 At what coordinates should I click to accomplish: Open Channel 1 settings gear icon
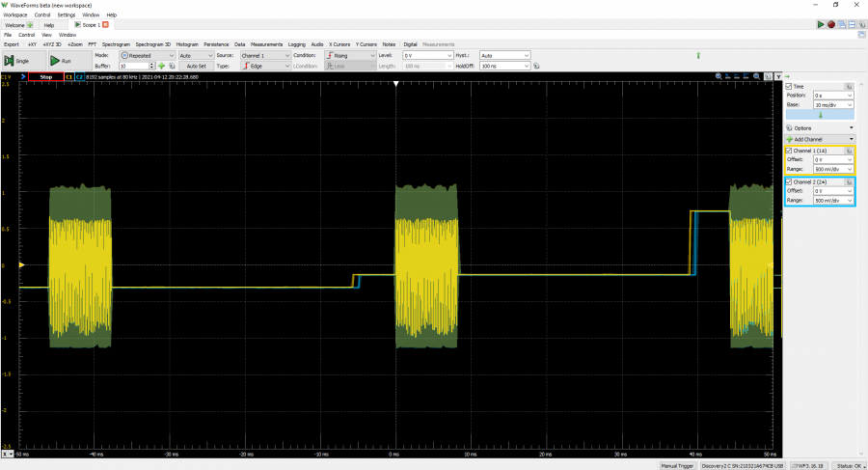848,151
